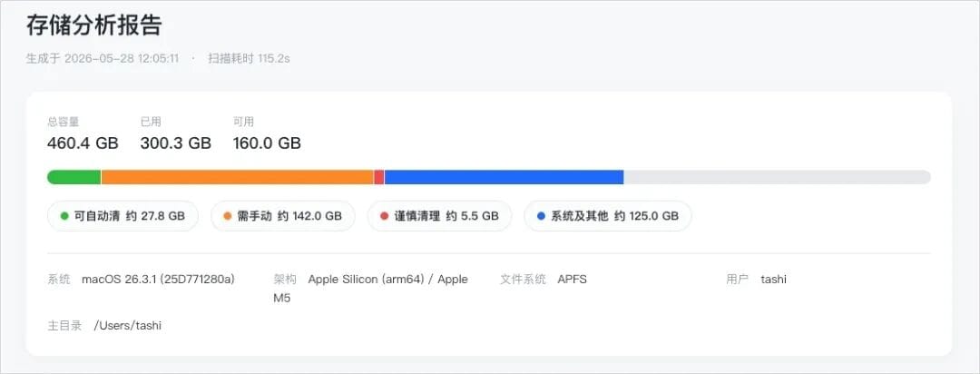Click the orange segment of storage bar
The height and width of the screenshot is (374, 980).
pos(238,177)
